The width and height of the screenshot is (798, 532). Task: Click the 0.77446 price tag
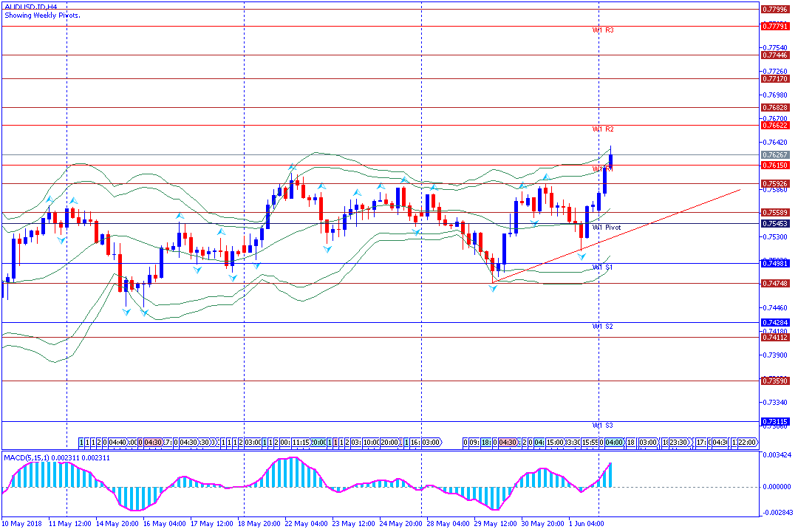pos(775,55)
